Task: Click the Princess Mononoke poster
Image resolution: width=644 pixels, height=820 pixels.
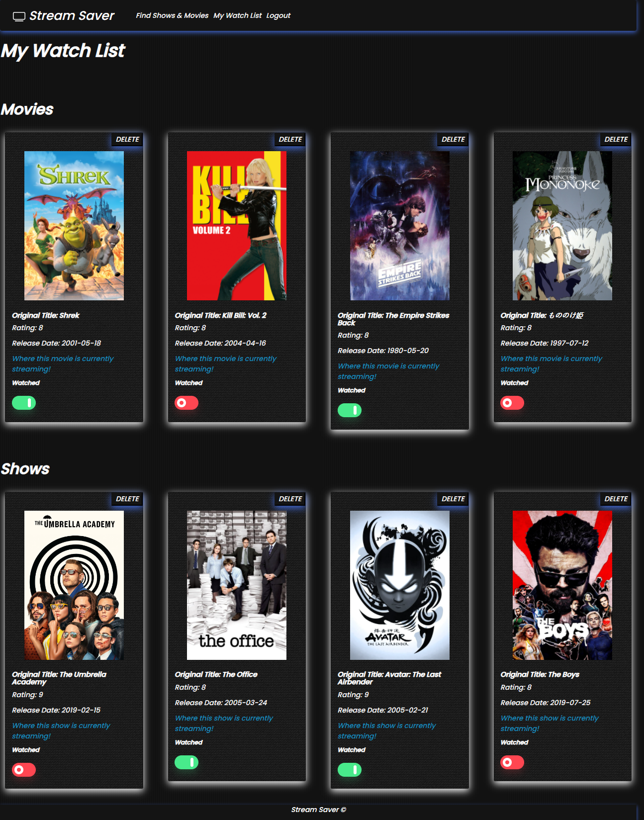Action: (x=562, y=226)
